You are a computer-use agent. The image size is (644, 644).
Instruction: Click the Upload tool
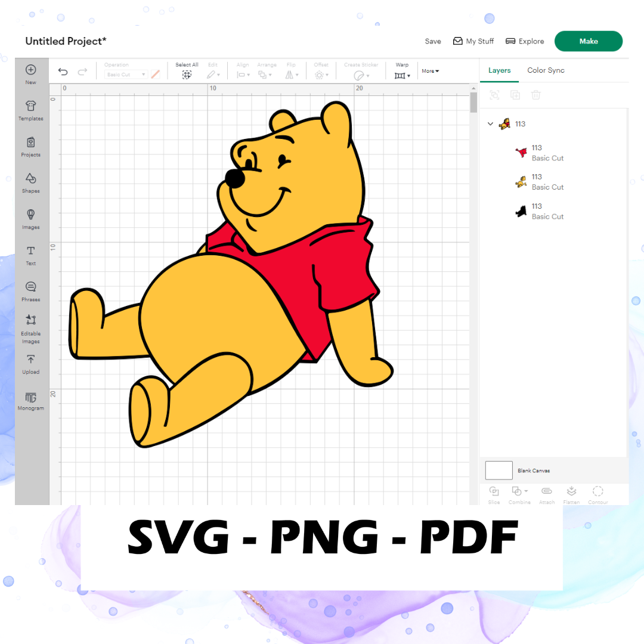coord(31,365)
